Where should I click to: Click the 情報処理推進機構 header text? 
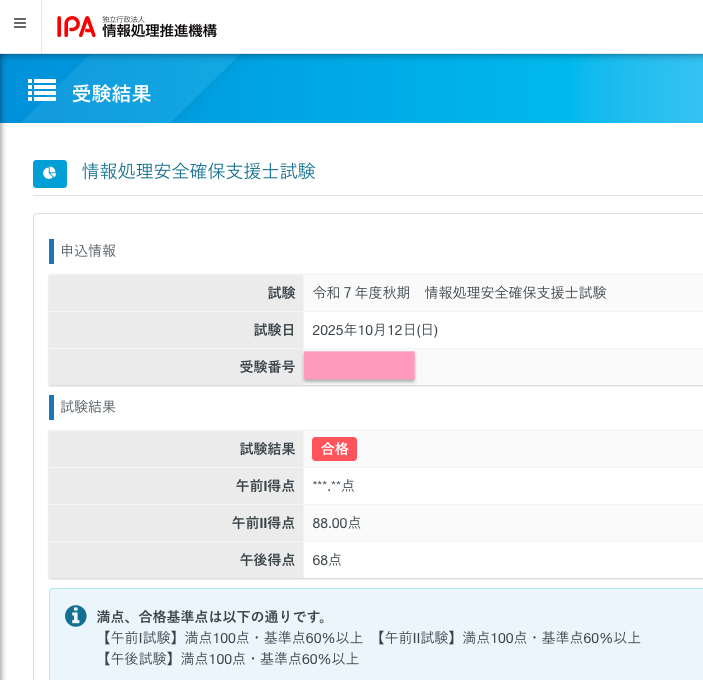[159, 30]
